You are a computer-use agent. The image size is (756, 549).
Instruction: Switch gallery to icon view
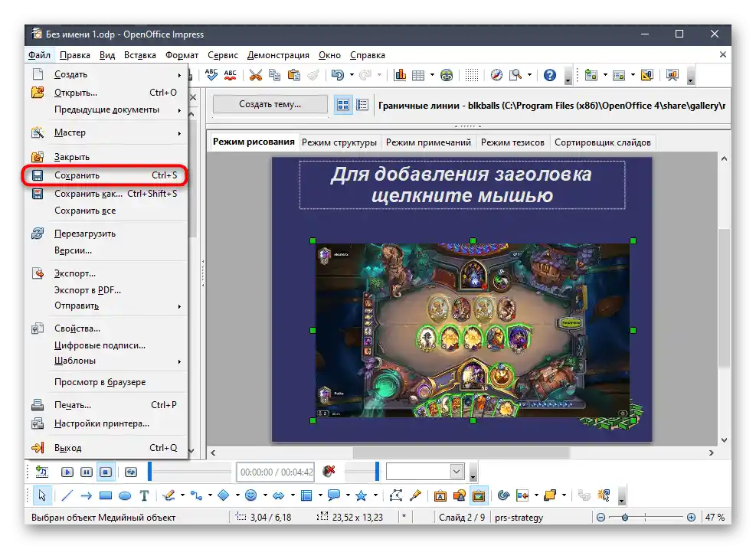click(343, 105)
